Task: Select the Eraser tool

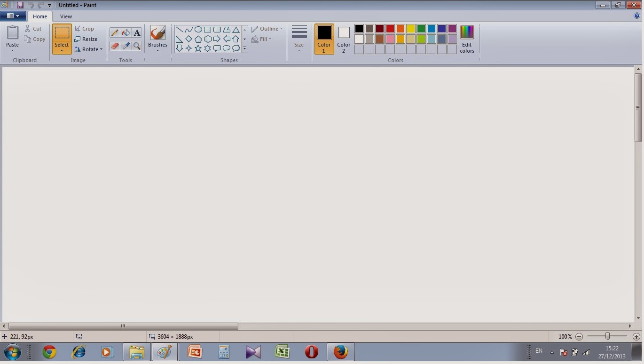Action: tap(115, 46)
